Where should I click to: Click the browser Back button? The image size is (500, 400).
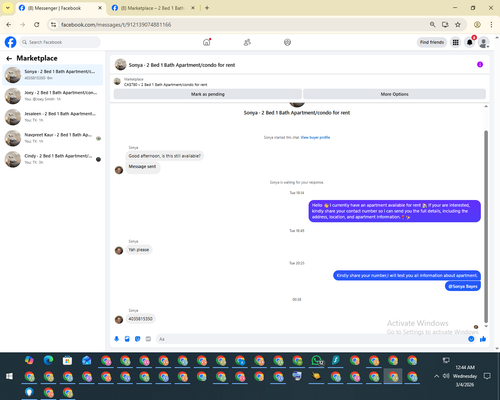pyautogui.click(x=9, y=25)
